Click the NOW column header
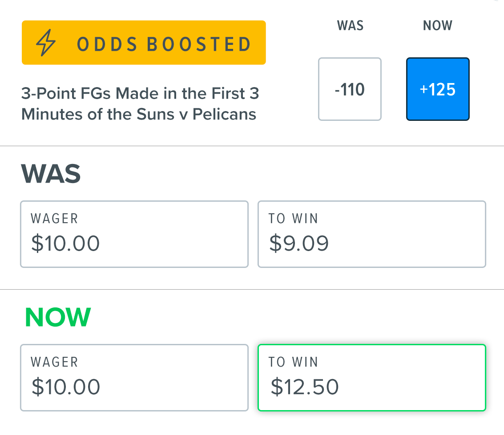 [x=437, y=25]
